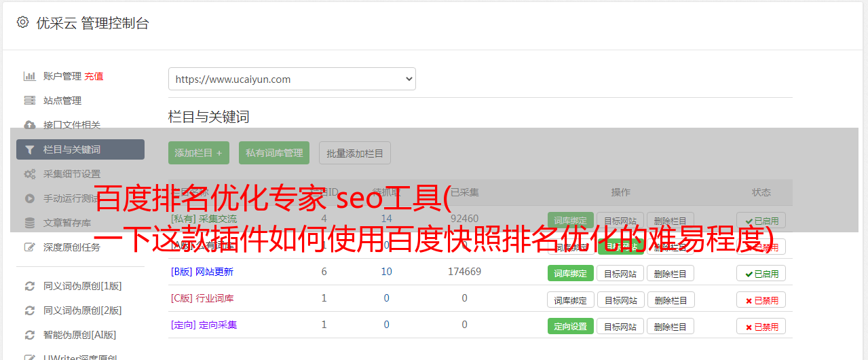Click 词库绑定 for 网站更新 row
Viewport: 868px width, 360px height.
571,273
